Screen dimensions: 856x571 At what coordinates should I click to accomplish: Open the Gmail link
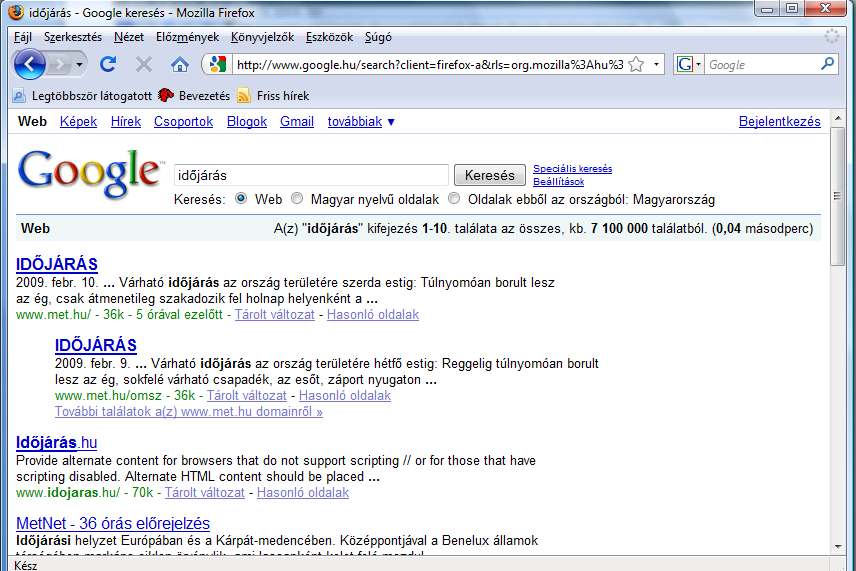(296, 122)
